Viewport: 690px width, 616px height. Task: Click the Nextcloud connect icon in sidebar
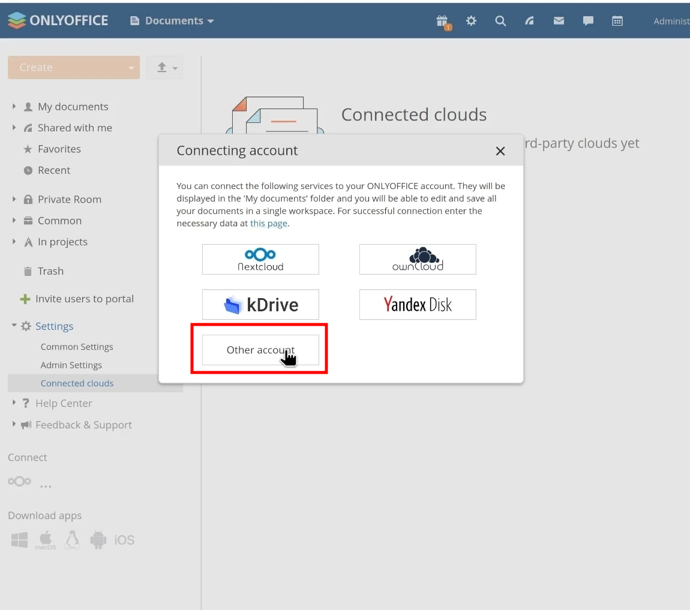19,482
